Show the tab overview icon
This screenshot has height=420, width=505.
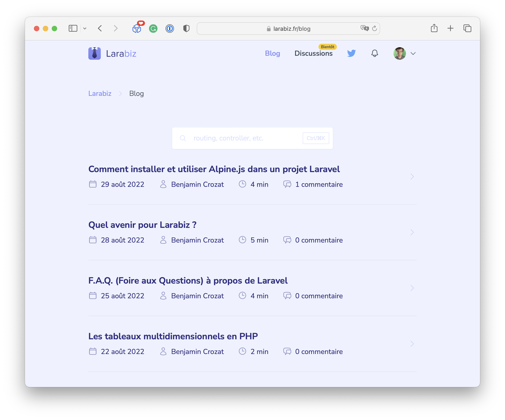467,28
